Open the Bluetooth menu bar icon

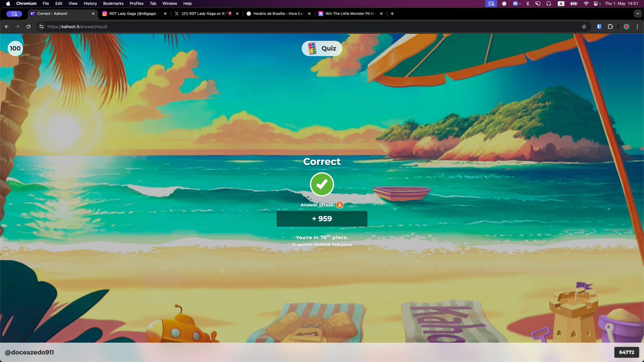527,3
